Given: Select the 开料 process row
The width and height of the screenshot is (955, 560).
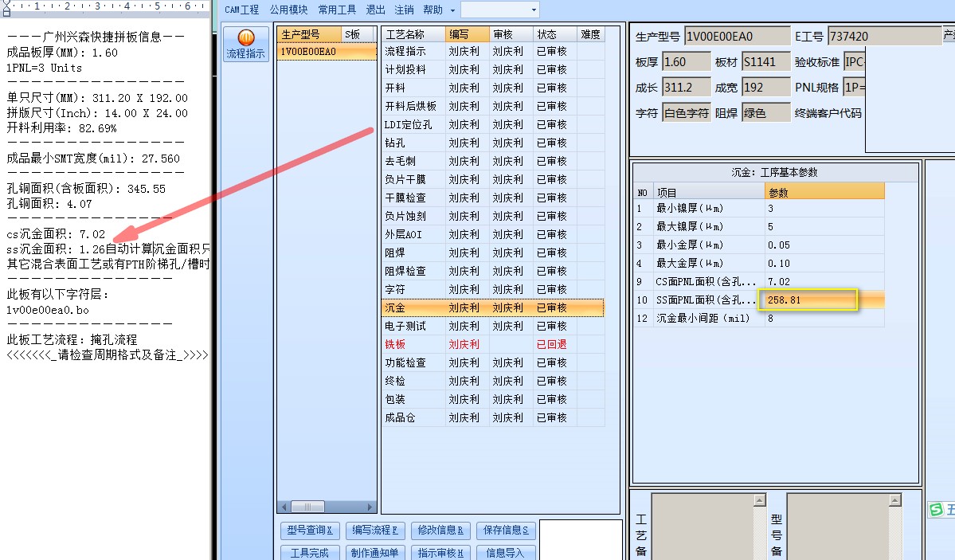Looking at the screenshot, I should coord(493,88).
